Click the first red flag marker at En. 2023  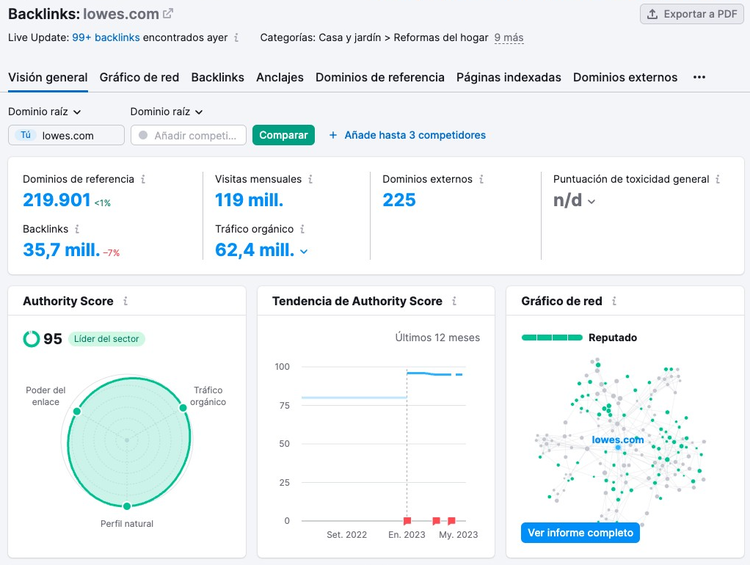(x=407, y=521)
